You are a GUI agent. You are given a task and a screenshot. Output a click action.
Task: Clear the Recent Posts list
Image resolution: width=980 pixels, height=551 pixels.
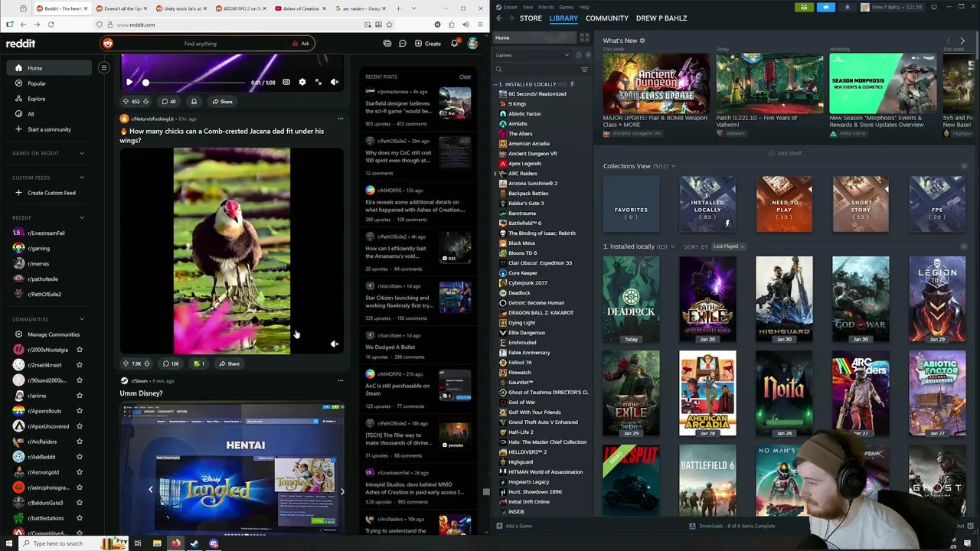[465, 77]
